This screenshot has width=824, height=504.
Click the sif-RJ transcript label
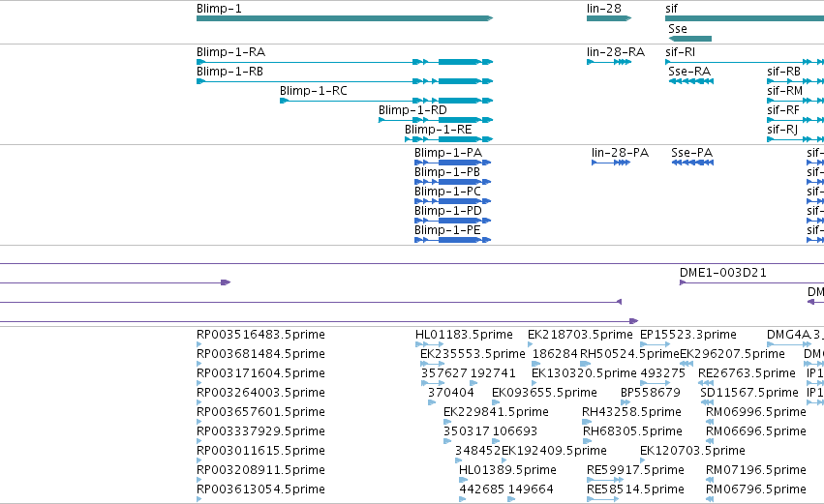pos(782,130)
